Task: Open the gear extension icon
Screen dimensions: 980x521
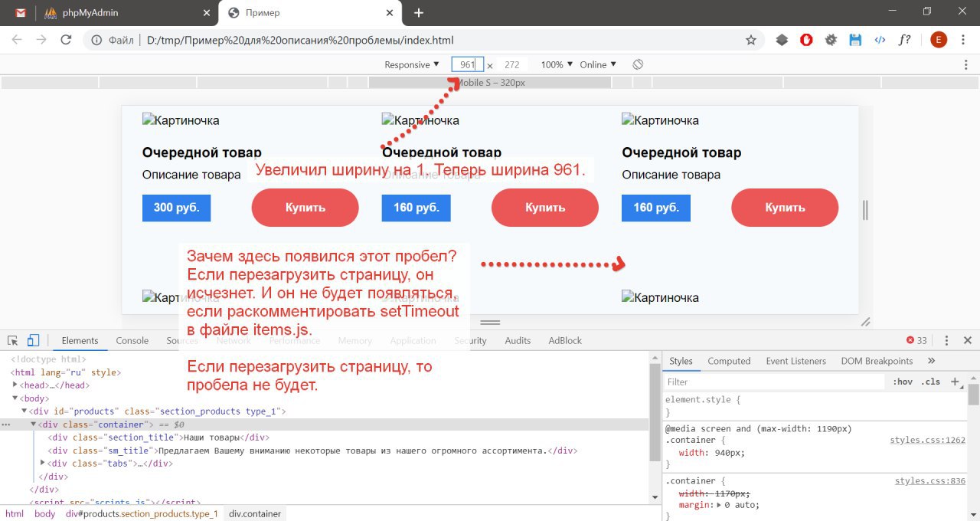Action: pyautogui.click(x=831, y=40)
